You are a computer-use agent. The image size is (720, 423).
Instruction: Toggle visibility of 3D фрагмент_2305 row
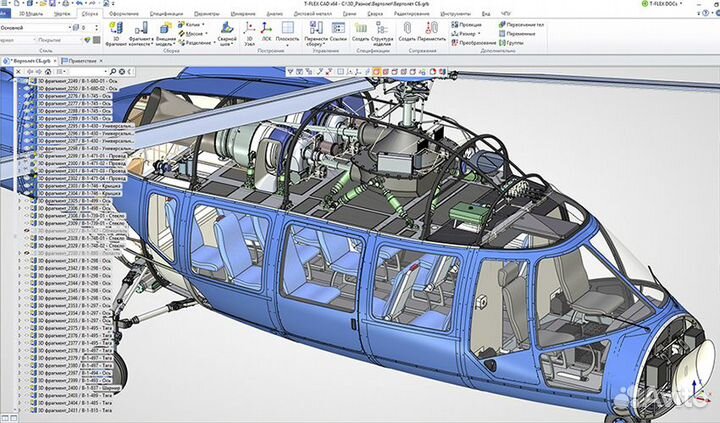coord(27,201)
